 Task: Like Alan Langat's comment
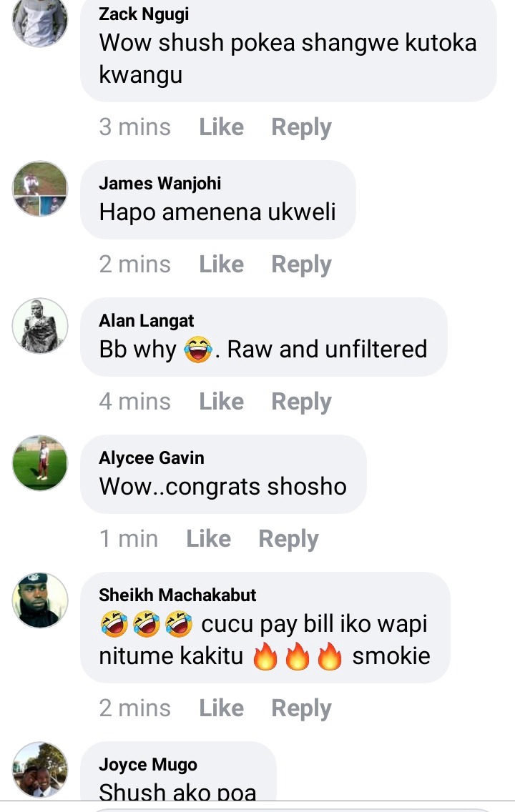(x=221, y=401)
